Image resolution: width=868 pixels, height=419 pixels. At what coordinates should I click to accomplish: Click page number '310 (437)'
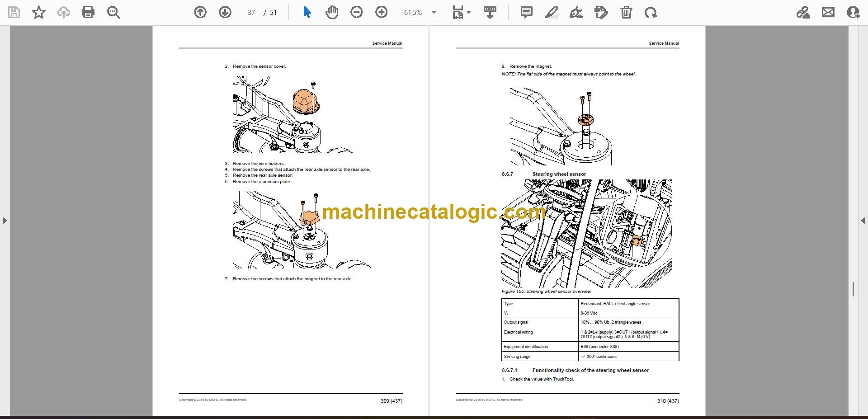click(x=668, y=401)
